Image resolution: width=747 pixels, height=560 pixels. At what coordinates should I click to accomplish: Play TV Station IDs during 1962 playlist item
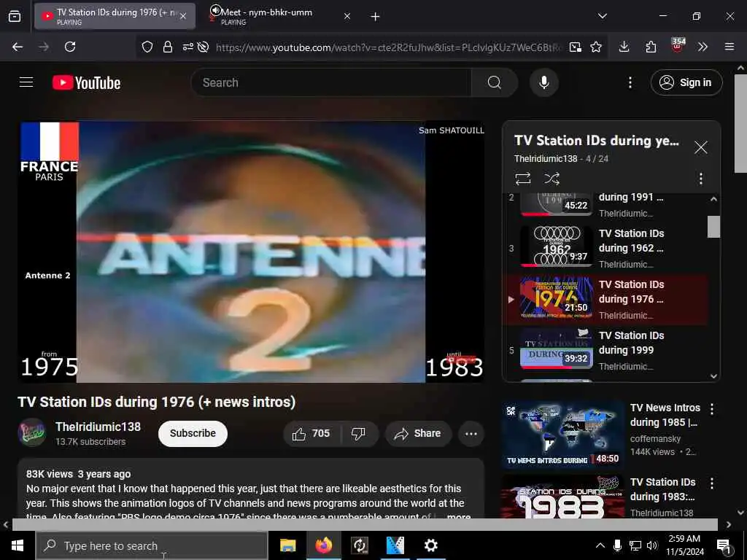point(605,248)
